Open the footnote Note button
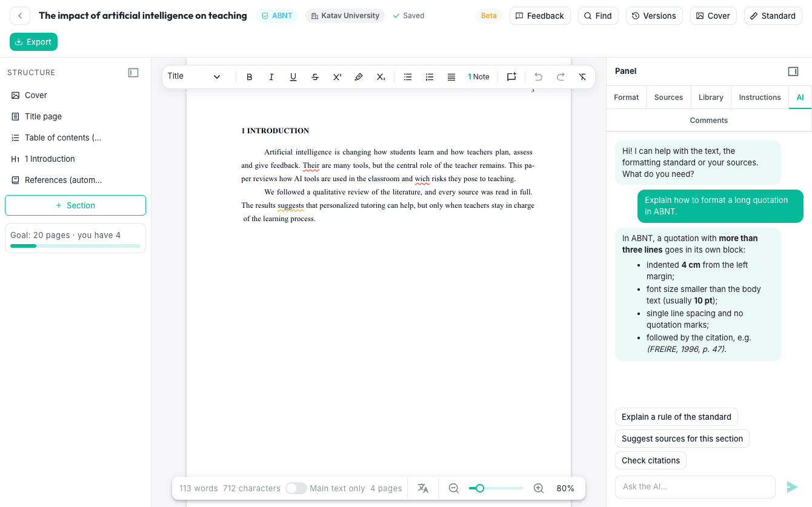Image resolution: width=812 pixels, height=507 pixels. coord(479,77)
